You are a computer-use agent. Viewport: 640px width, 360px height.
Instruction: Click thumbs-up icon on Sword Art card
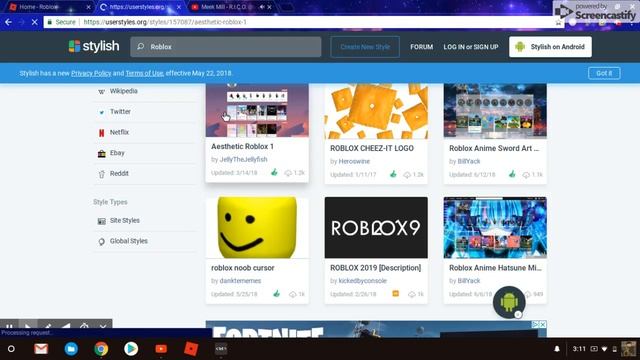pos(512,174)
